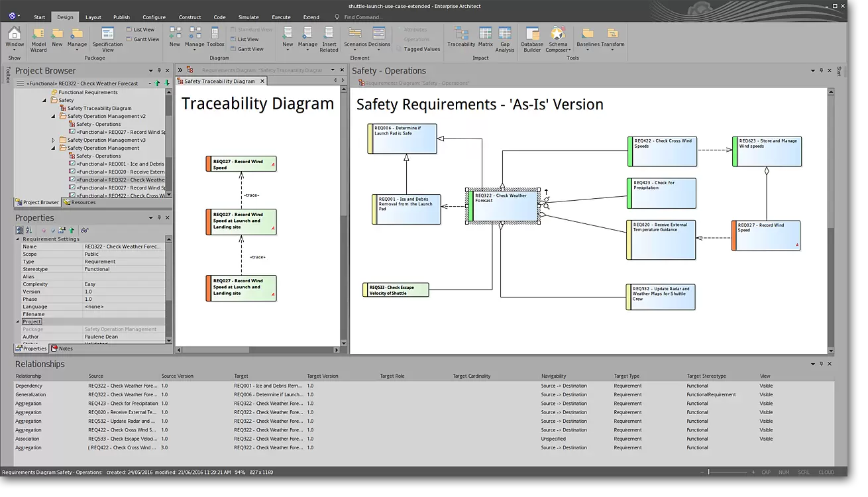
Task: Expand Safety Operation Management v3 folder
Action: (54, 140)
